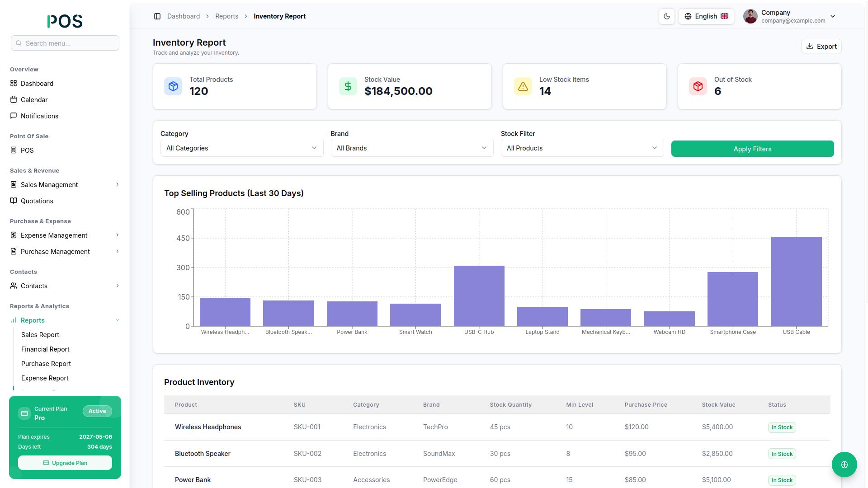Expand Contacts submenu chevron
The image size is (868, 488).
118,286
